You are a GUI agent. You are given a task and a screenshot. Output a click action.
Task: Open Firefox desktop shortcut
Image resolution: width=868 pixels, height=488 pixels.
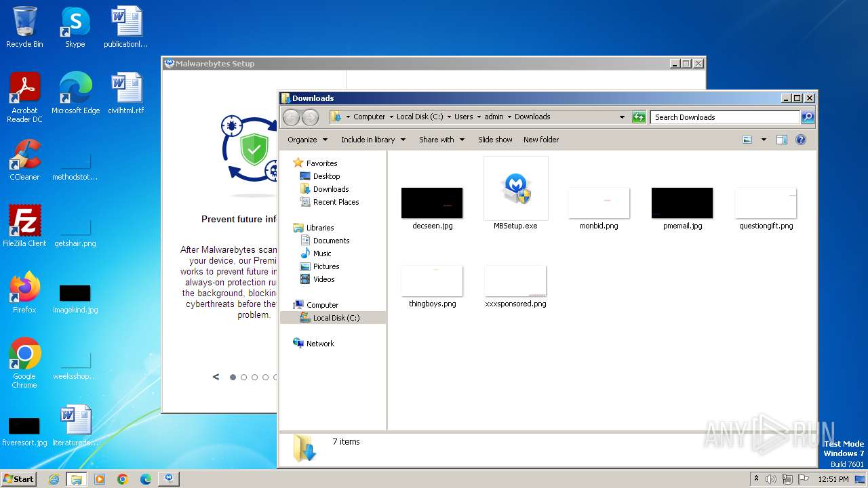pos(24,292)
